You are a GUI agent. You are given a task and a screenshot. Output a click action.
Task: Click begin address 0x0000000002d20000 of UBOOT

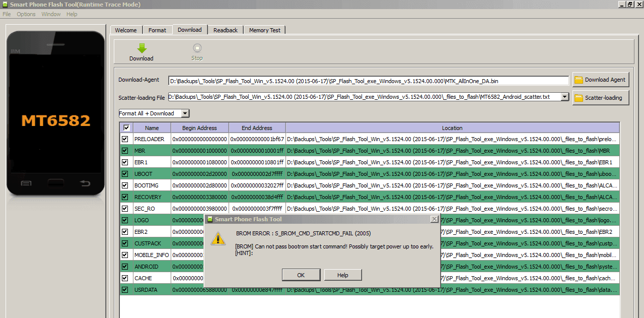(x=200, y=174)
